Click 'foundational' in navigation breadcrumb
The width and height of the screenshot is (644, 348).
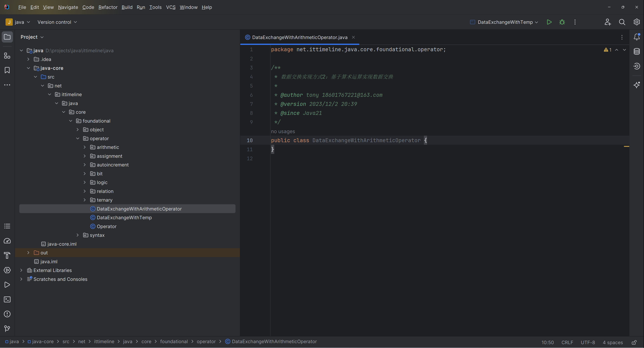(174, 341)
